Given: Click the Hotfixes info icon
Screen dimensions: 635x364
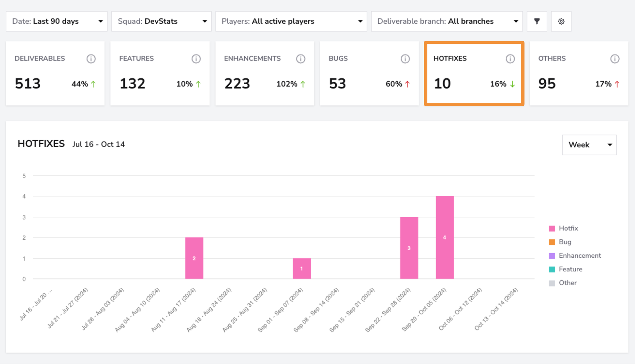Looking at the screenshot, I should (x=510, y=59).
